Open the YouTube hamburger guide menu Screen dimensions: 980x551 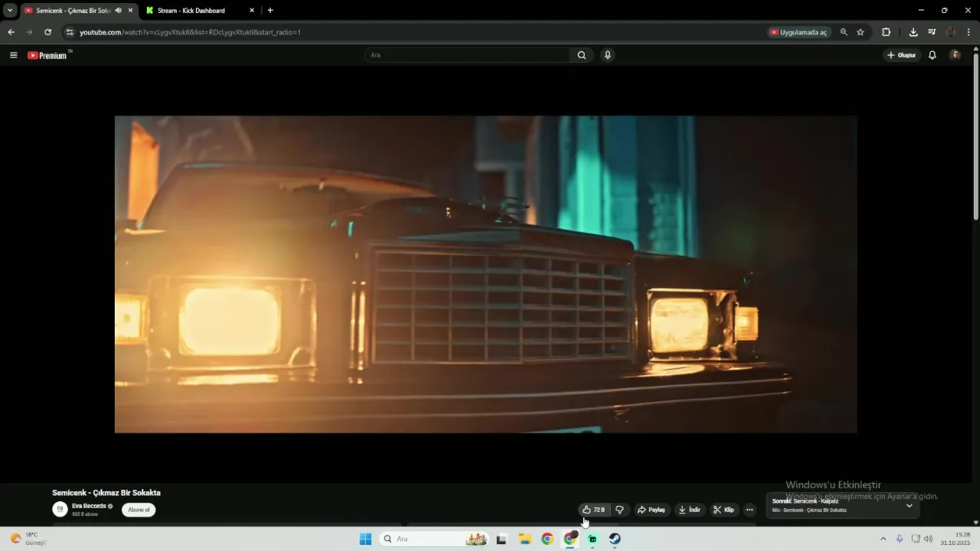click(x=13, y=55)
